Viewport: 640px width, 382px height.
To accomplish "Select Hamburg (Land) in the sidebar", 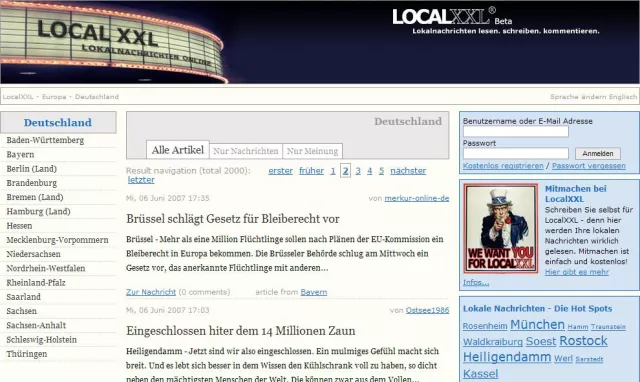I will pos(38,211).
